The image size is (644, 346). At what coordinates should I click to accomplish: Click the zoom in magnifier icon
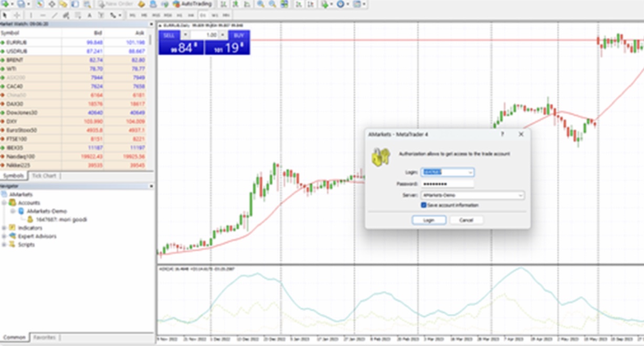(x=260, y=4)
